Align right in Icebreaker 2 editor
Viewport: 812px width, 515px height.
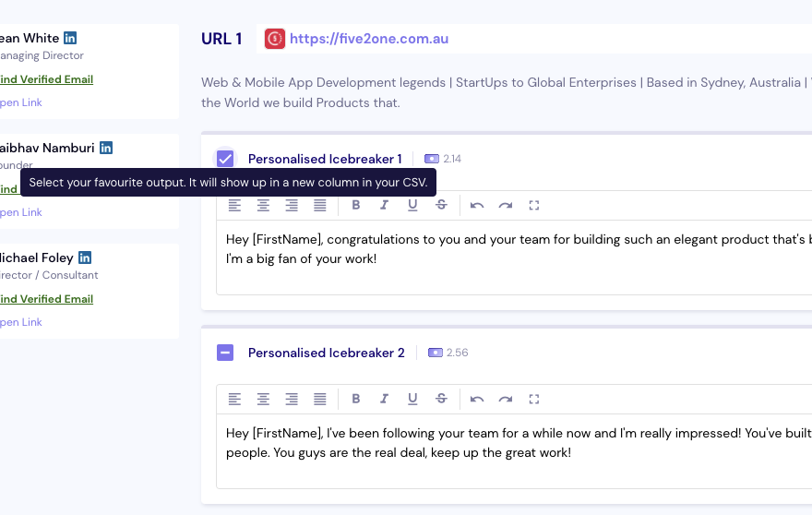[292, 399]
